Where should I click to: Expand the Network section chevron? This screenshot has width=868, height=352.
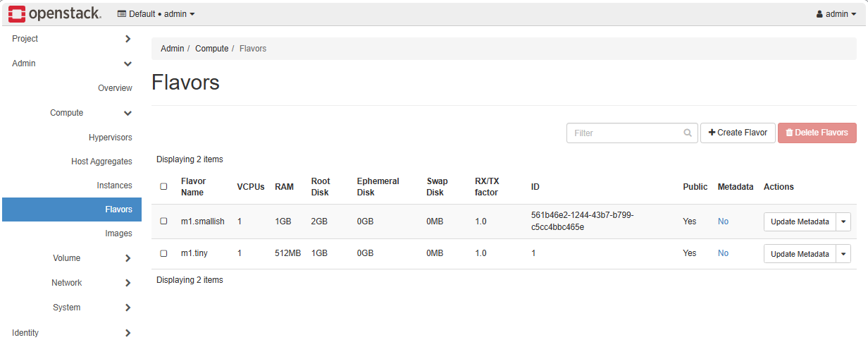point(128,283)
